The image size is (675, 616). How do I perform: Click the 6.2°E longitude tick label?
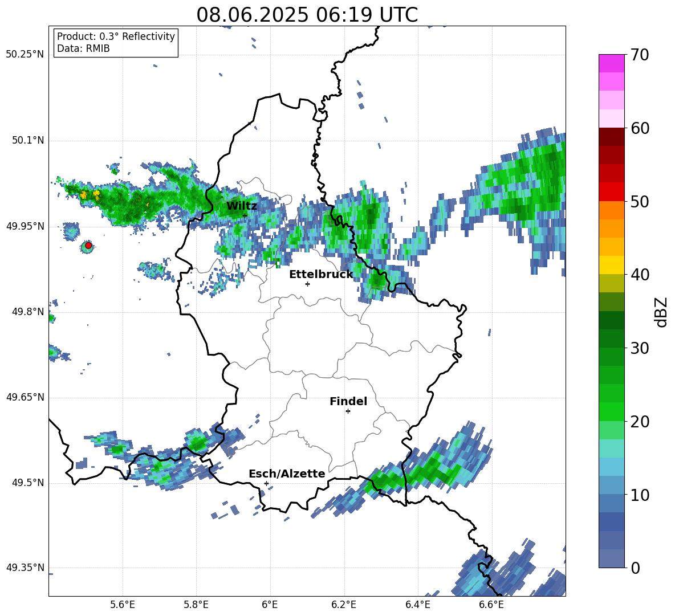click(344, 605)
